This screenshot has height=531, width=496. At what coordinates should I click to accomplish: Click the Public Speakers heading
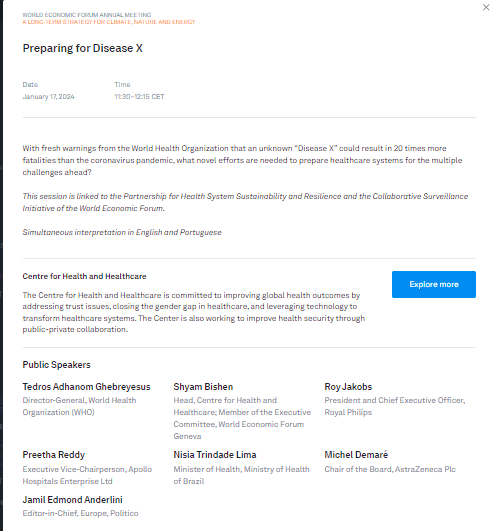point(57,365)
